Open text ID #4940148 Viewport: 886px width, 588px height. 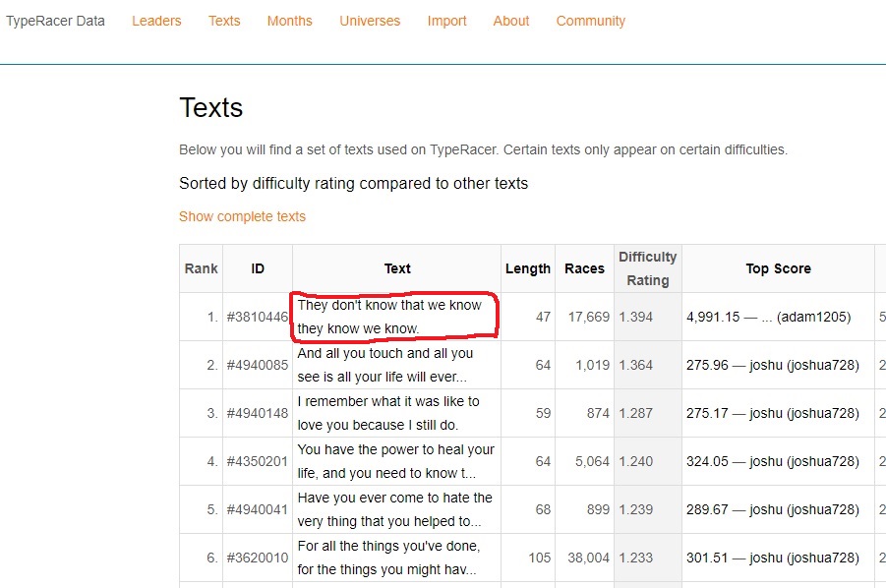(258, 413)
